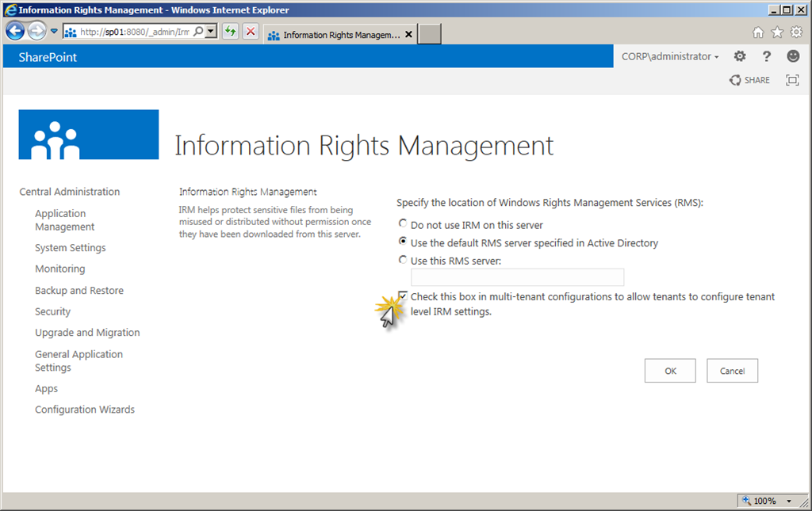Click the browser Back arrow button
812x511 pixels.
coord(16,32)
